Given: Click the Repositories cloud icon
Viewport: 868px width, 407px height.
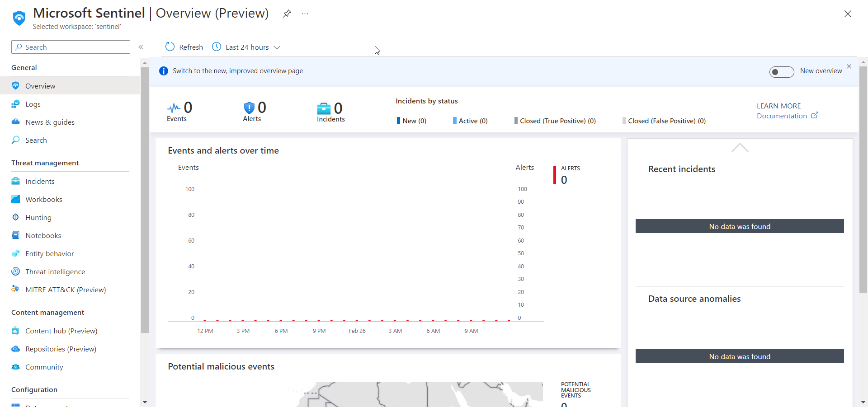Looking at the screenshot, I should (x=16, y=349).
